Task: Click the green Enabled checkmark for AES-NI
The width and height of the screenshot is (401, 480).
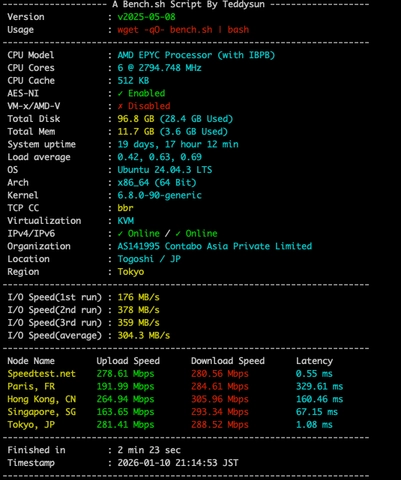Action: point(141,93)
